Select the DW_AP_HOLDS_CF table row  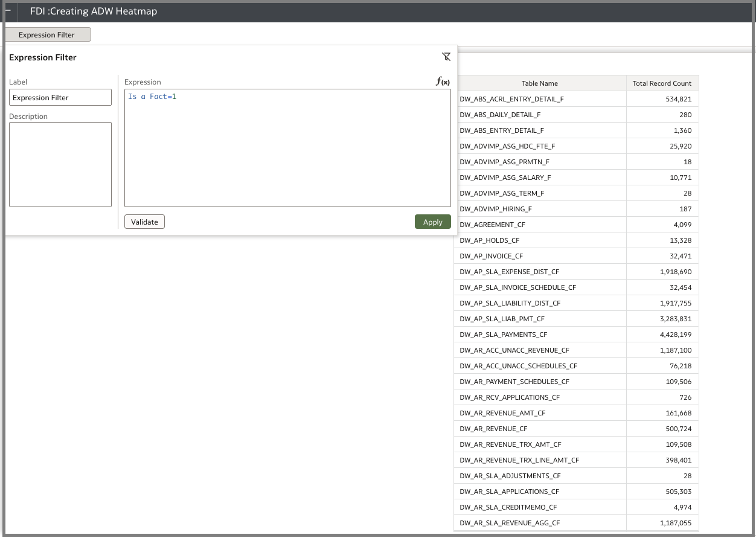(x=489, y=240)
